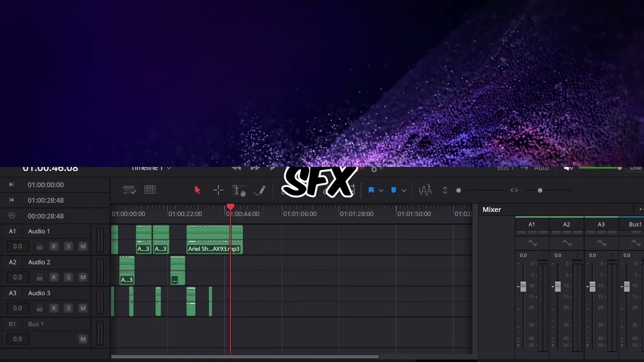This screenshot has height=362, width=644.
Task: Select the red Pointer selection tool
Action: click(x=197, y=190)
